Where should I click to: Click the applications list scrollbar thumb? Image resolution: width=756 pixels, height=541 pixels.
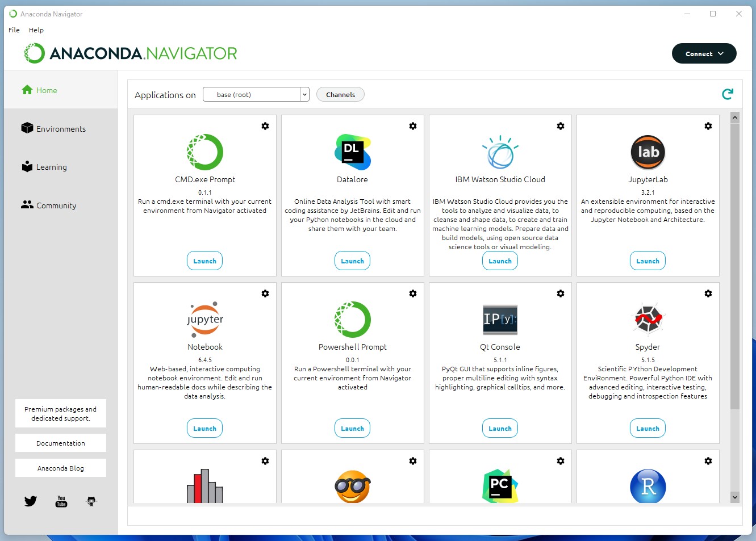(735, 266)
